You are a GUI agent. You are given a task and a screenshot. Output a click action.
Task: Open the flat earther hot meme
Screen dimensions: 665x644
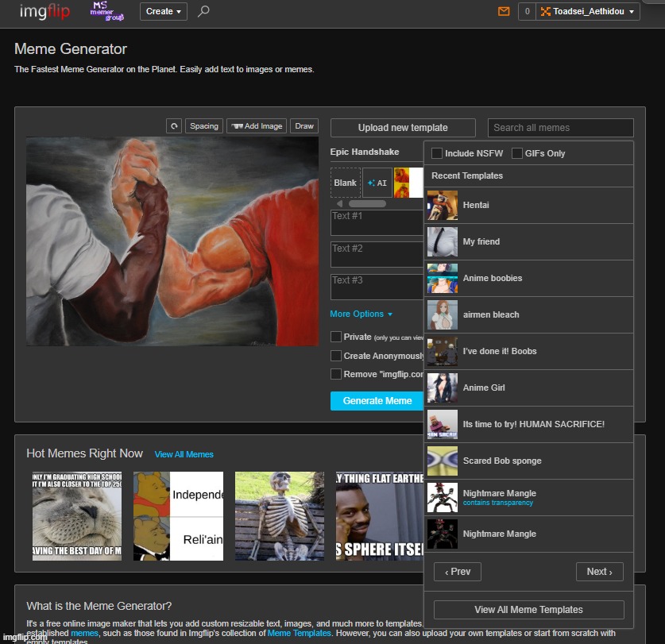coord(380,516)
